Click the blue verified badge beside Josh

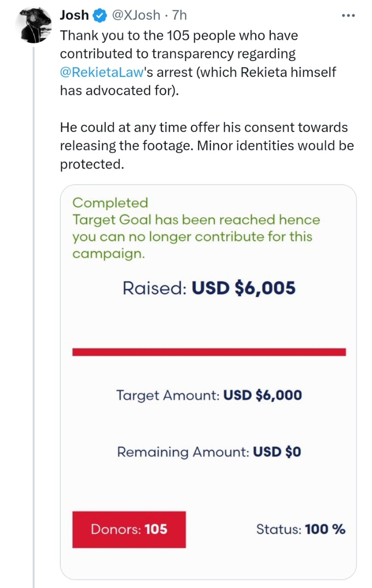pos(99,16)
